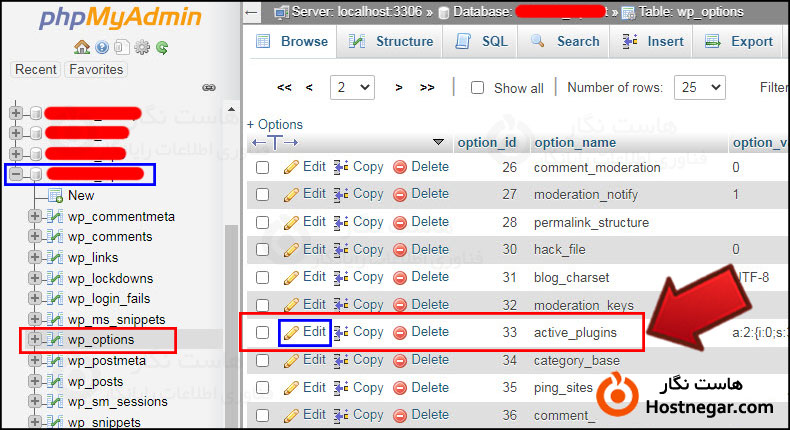The image size is (790, 430).
Task: Click the Home icon under phpMyAdmin logo
Action: click(x=82, y=47)
